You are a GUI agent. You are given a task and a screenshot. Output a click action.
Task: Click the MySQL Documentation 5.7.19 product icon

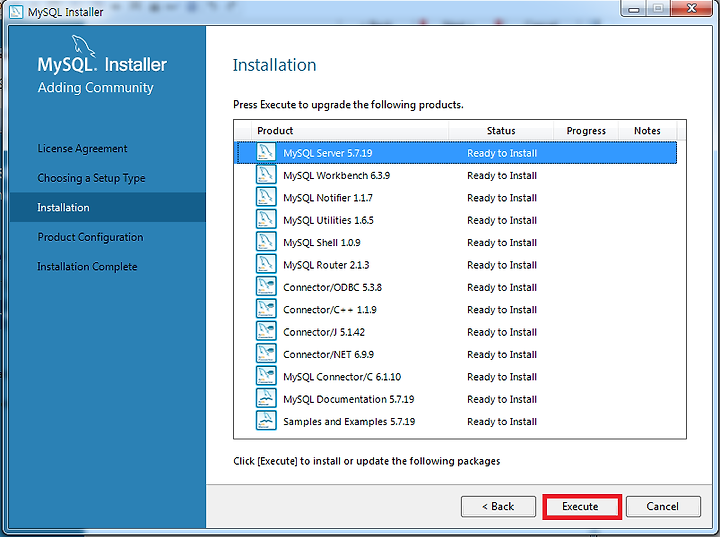coord(266,399)
